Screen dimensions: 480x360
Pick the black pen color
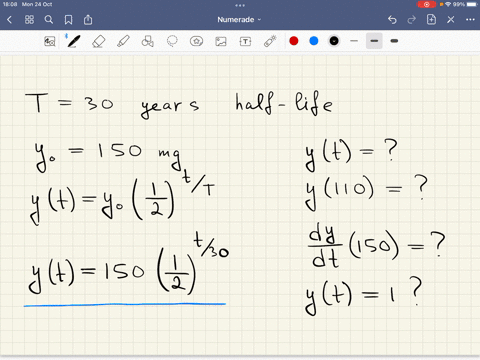[x=334, y=41]
